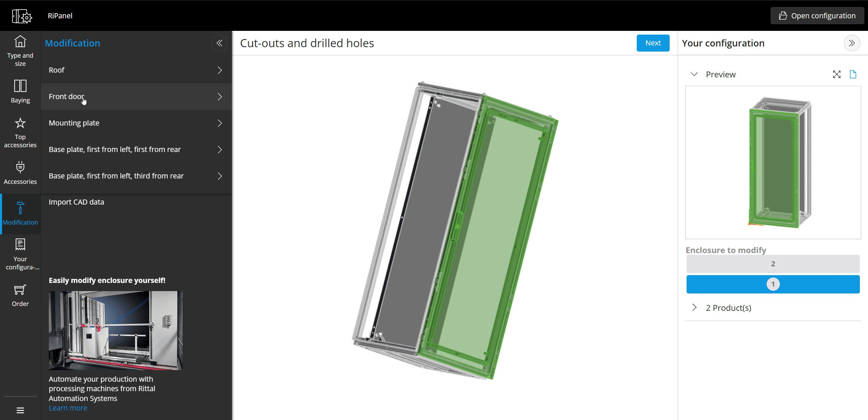Expand the Front door modification options
This screenshot has height=420, width=868.
pyautogui.click(x=136, y=96)
